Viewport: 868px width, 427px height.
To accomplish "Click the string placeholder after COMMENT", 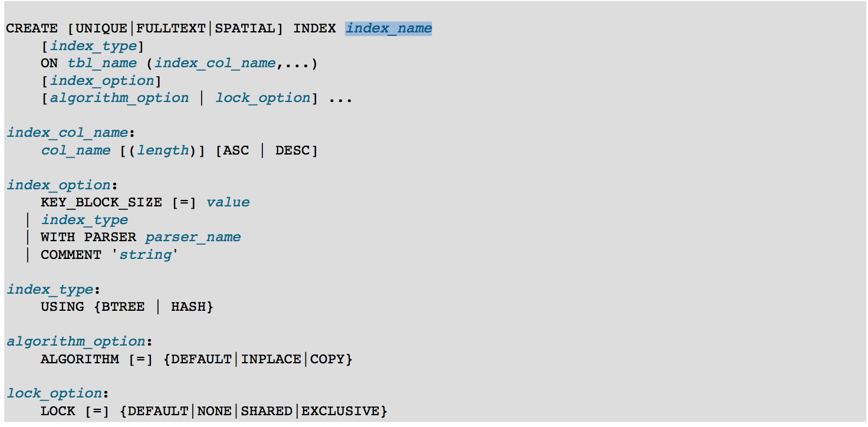I will click(x=145, y=255).
